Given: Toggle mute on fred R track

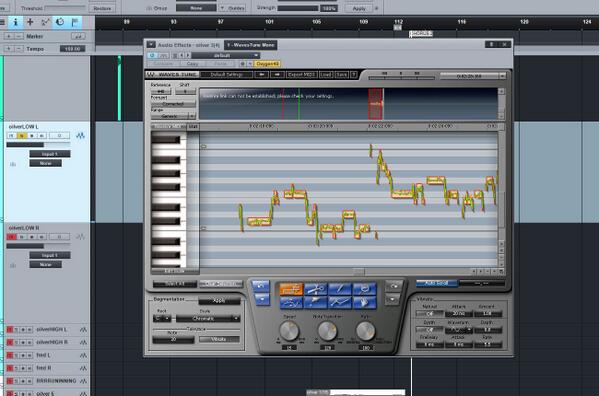Looking at the screenshot, I should click(10, 368).
